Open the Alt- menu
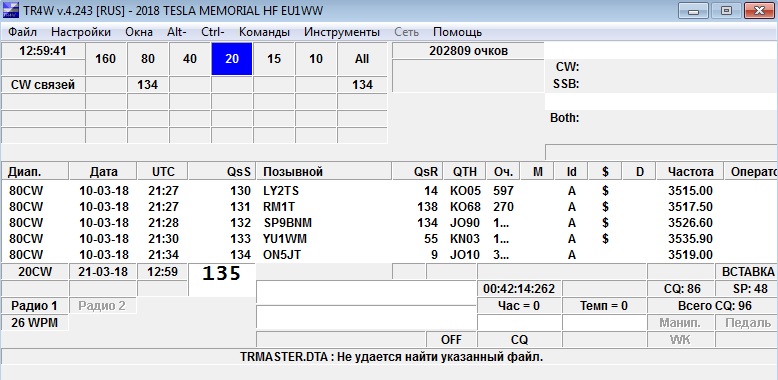 pyautogui.click(x=177, y=32)
